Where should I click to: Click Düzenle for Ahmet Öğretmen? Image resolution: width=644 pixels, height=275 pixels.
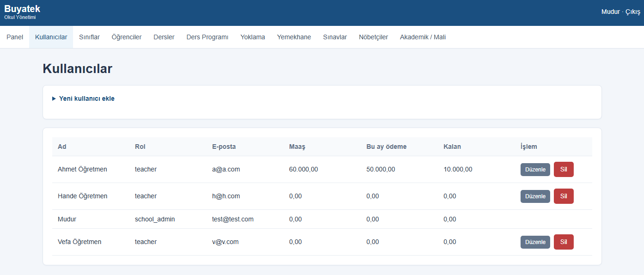click(x=535, y=170)
